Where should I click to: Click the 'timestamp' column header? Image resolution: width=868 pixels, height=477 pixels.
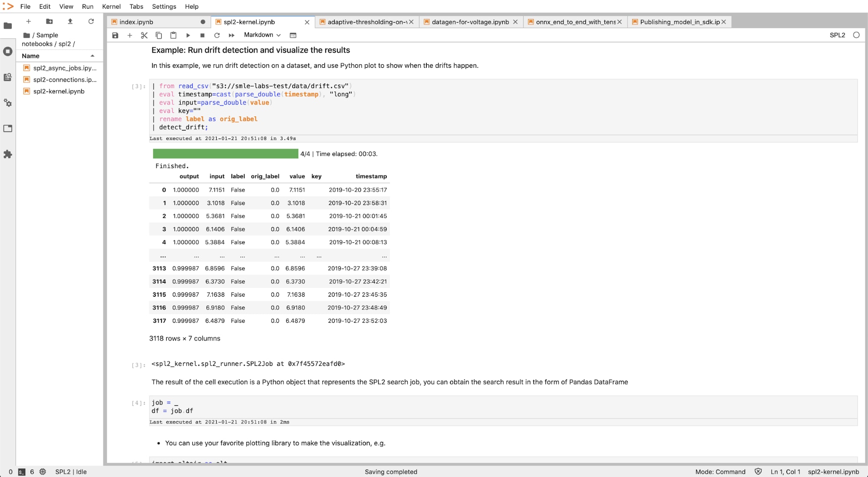371,176
